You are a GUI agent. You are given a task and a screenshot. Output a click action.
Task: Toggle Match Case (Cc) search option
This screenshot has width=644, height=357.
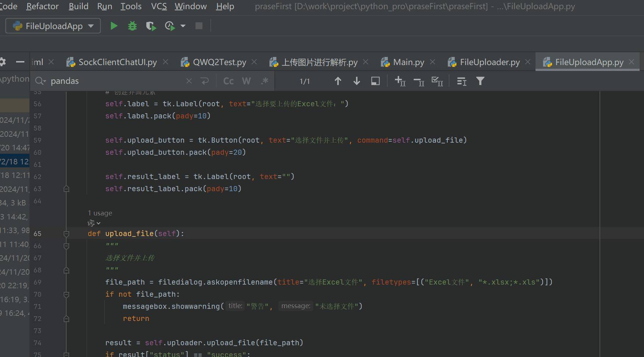pyautogui.click(x=228, y=81)
